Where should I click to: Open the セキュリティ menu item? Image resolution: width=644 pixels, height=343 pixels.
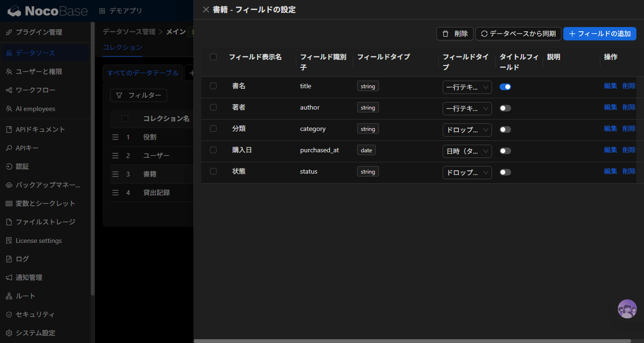click(x=45, y=315)
